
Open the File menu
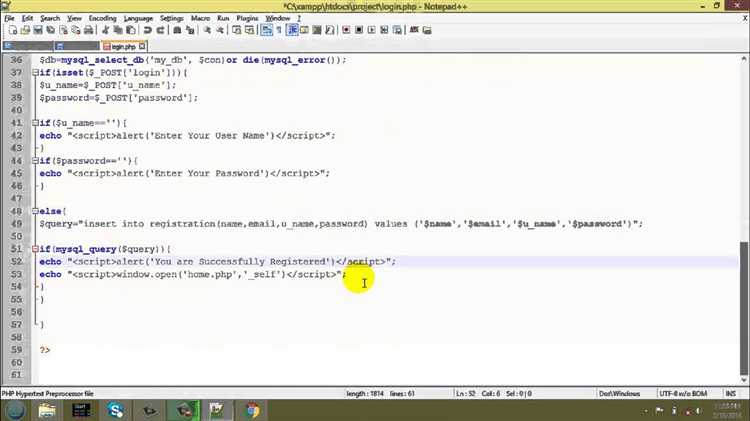coord(9,18)
